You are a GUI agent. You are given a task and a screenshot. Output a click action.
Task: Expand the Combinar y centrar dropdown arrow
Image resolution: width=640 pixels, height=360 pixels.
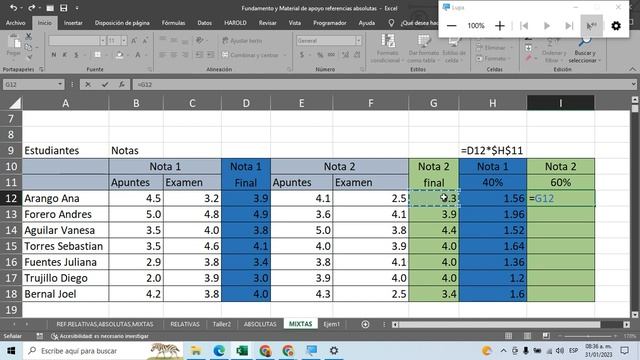(284, 55)
